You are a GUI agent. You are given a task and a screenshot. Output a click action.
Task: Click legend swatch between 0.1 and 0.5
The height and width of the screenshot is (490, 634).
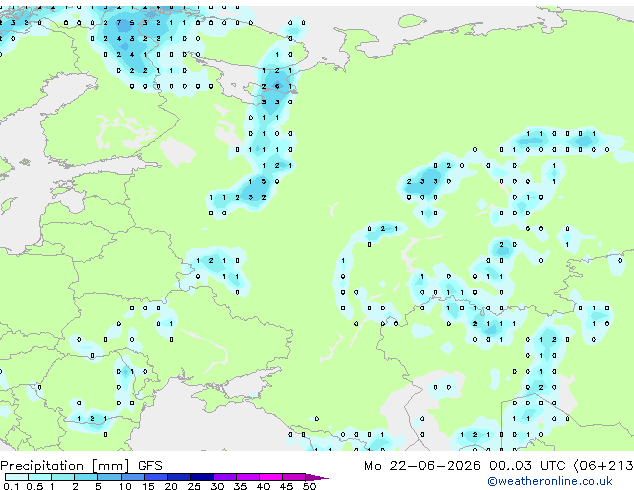coord(17,477)
